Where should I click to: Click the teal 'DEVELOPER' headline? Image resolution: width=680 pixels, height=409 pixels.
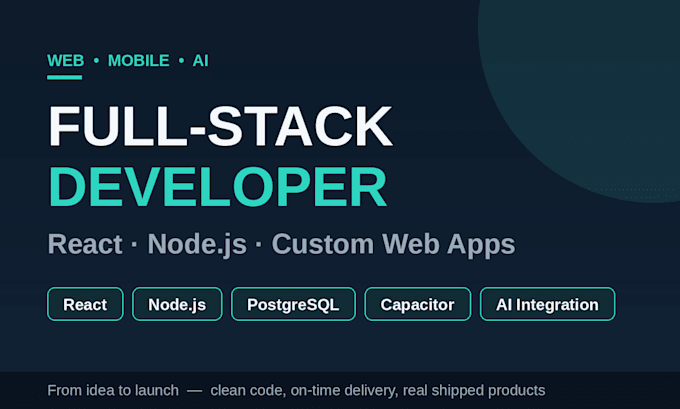click(217, 187)
